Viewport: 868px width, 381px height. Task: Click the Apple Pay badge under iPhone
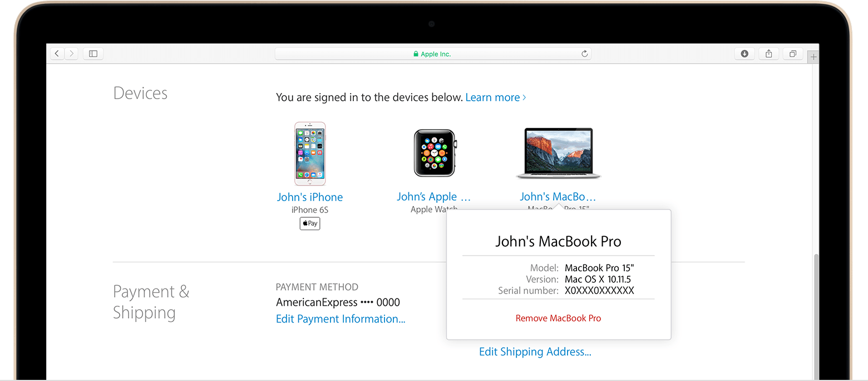coord(310,223)
